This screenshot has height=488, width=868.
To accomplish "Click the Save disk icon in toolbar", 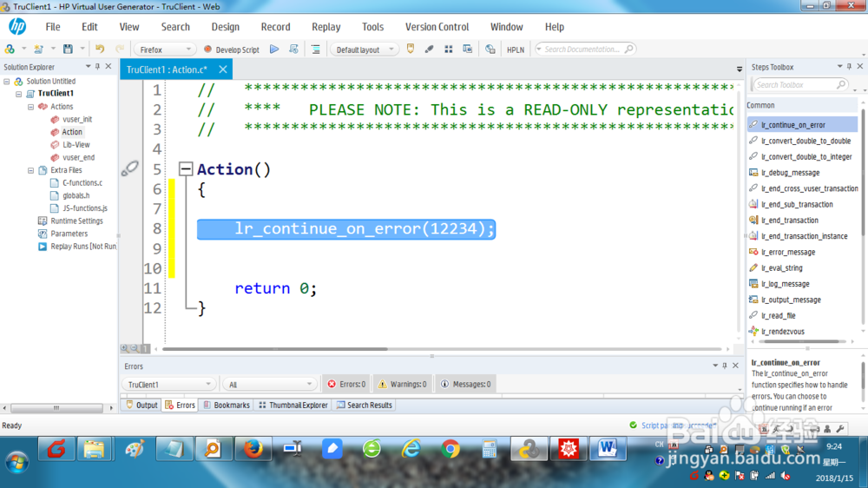I will tap(68, 49).
